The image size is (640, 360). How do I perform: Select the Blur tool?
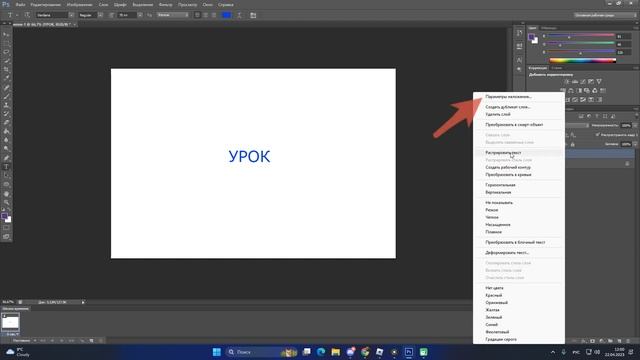(6, 140)
